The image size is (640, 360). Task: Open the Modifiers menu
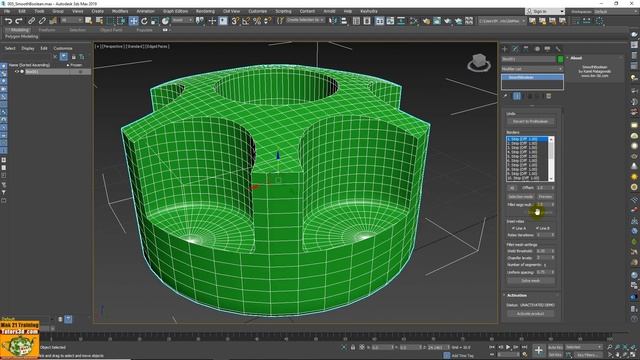click(x=120, y=11)
